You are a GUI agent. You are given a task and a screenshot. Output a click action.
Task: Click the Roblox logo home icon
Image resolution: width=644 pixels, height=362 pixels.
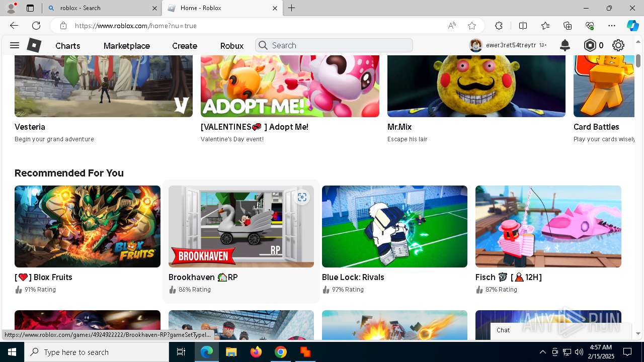[34, 45]
